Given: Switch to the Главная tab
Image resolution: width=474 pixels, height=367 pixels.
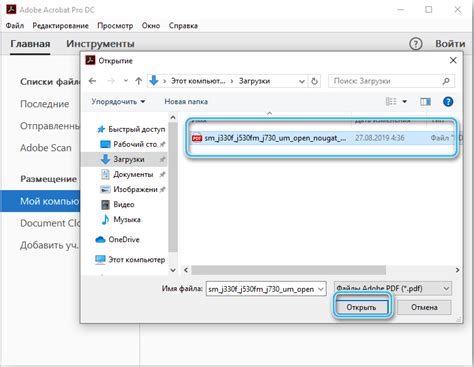Looking at the screenshot, I should pyautogui.click(x=30, y=44).
